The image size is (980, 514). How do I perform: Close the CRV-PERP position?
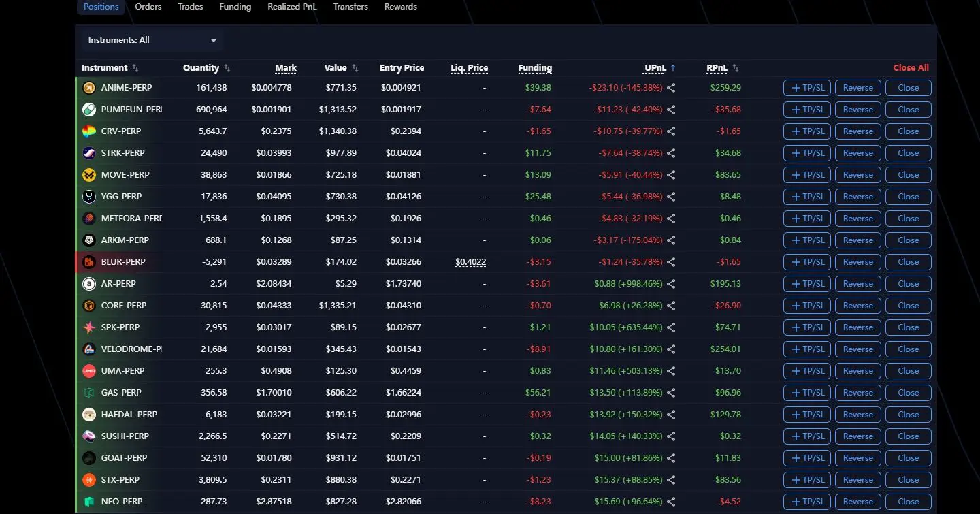click(909, 131)
